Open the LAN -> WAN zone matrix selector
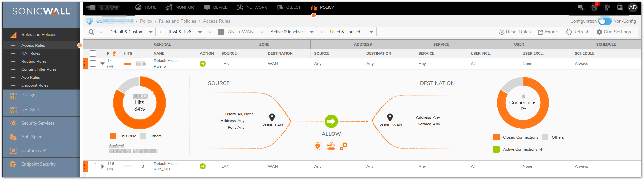 [x=236, y=32]
